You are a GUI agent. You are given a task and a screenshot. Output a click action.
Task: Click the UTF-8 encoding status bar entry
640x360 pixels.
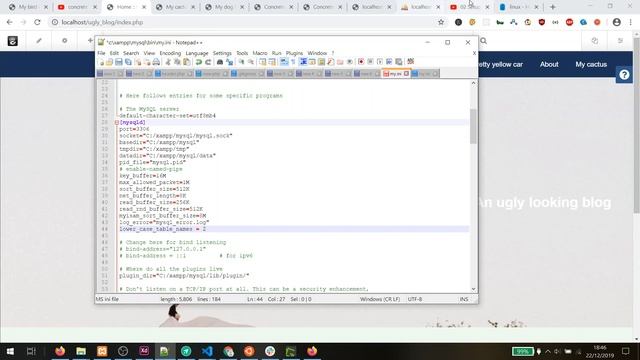coord(415,299)
